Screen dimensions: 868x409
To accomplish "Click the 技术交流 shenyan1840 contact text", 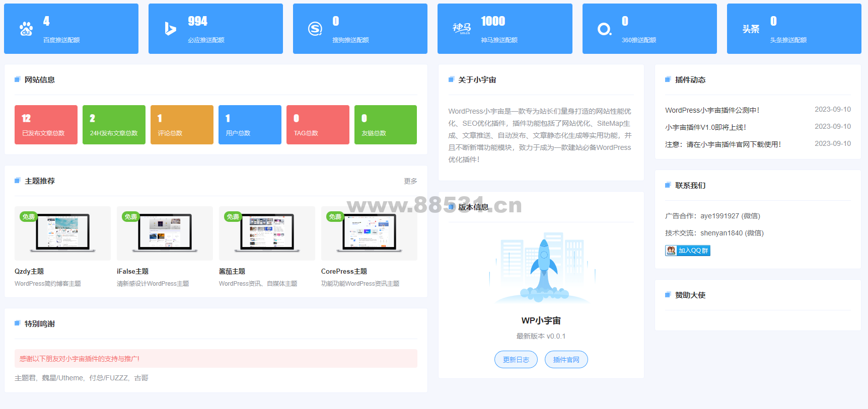I will click(714, 233).
